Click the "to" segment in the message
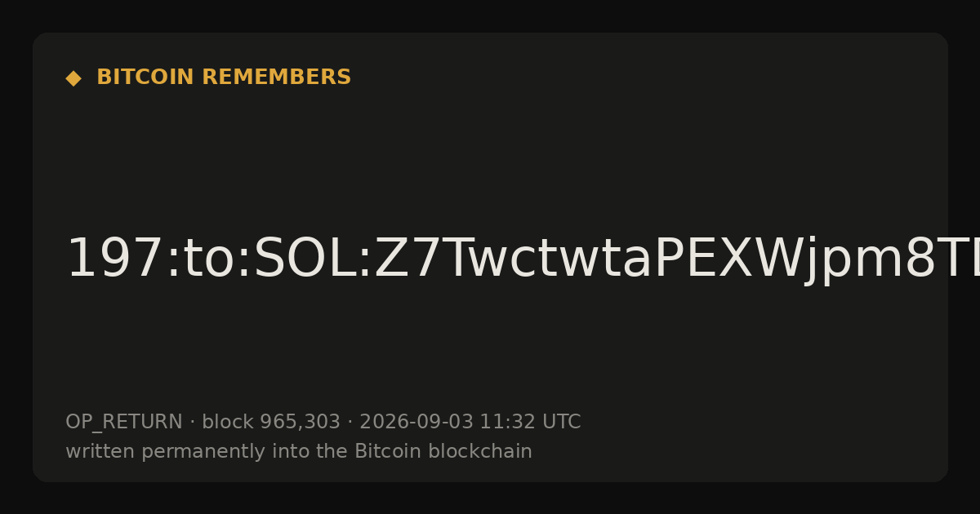The height and width of the screenshot is (514, 980). tap(209, 259)
